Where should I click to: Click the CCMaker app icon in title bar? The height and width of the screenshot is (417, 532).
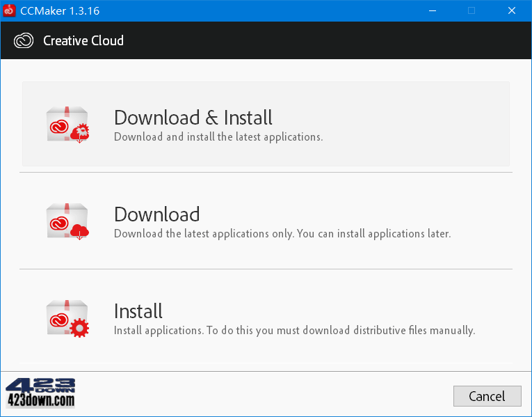10,10
